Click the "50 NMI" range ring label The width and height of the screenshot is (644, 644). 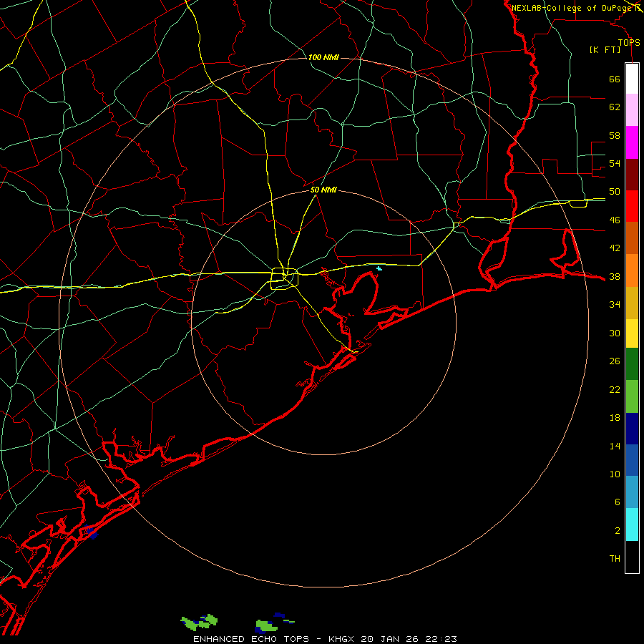click(x=323, y=190)
